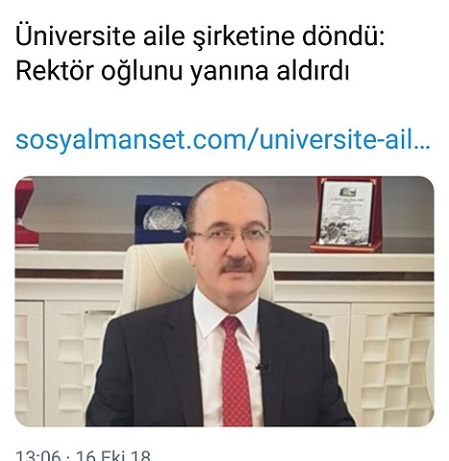Click the man's red dotted tie
The image size is (449, 461).
click(236, 372)
